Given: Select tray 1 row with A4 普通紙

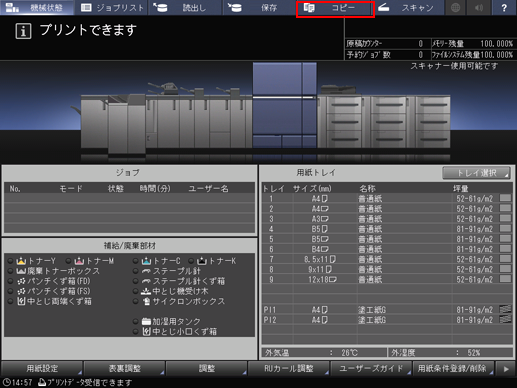Looking at the screenshot, I should point(387,199).
